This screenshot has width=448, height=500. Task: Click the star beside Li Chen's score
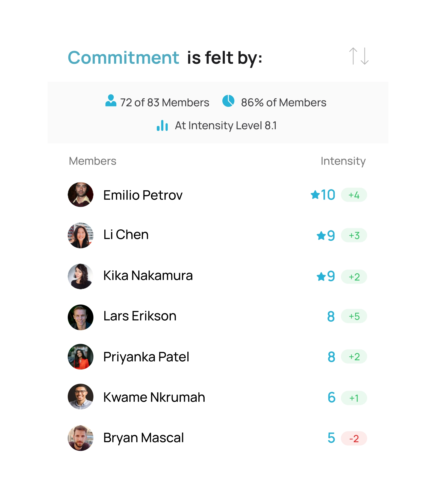coord(321,235)
